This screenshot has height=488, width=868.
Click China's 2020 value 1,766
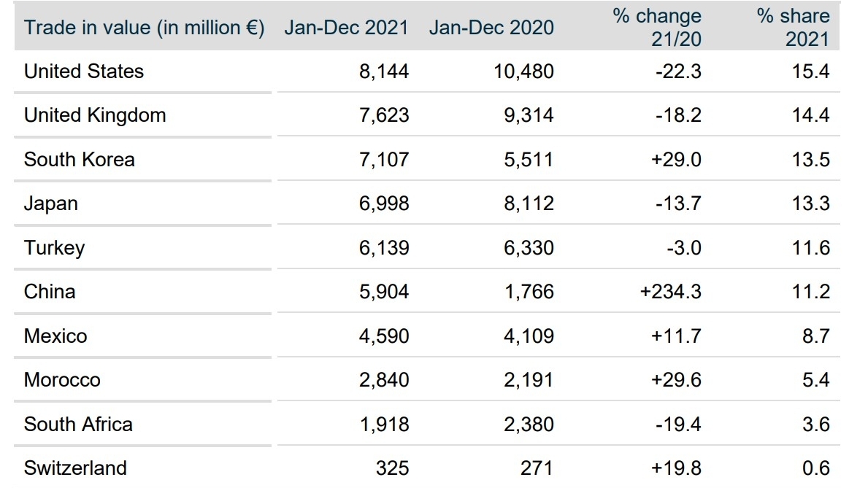point(529,292)
